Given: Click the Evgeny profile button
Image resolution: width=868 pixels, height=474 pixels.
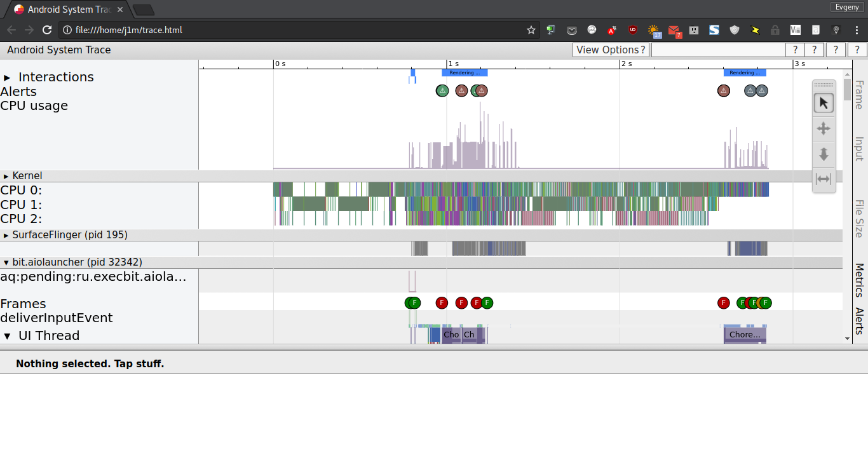Looking at the screenshot, I should (x=847, y=7).
